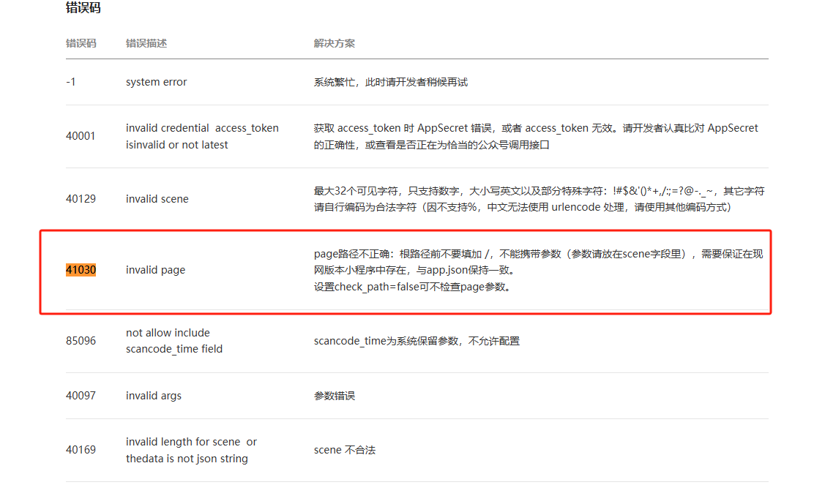Click the "system error" description text
825x504 pixels.
point(156,82)
